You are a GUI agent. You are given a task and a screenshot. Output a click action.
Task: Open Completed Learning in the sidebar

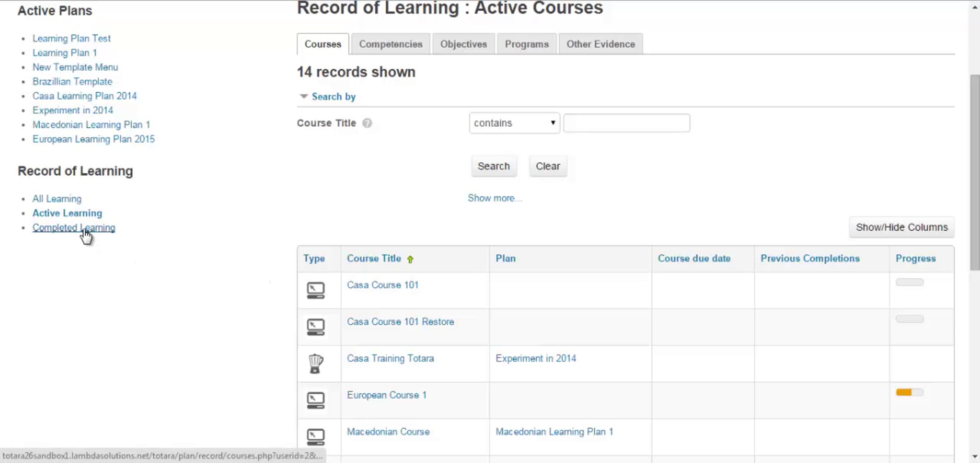pos(73,228)
